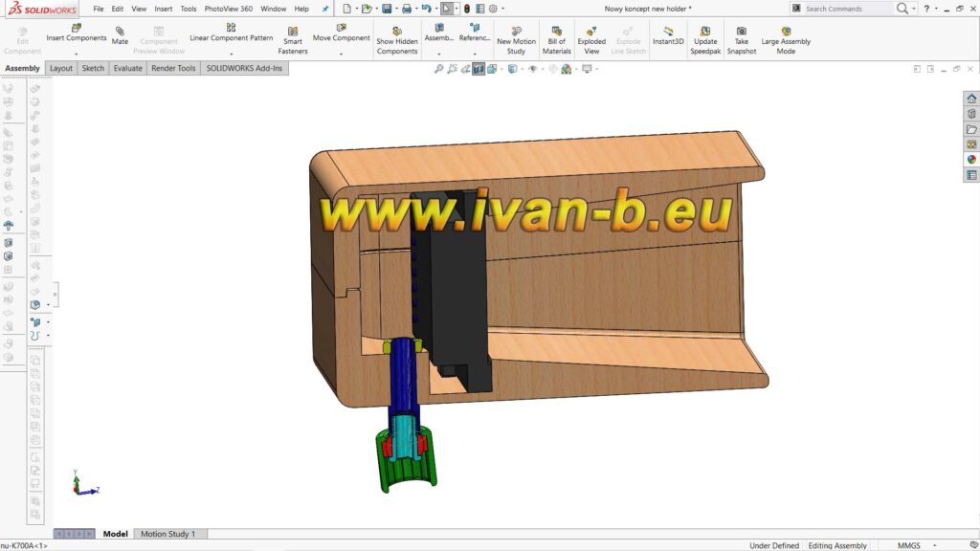Switch to the SOLIDWORKS Add-Ins tab

click(x=244, y=68)
